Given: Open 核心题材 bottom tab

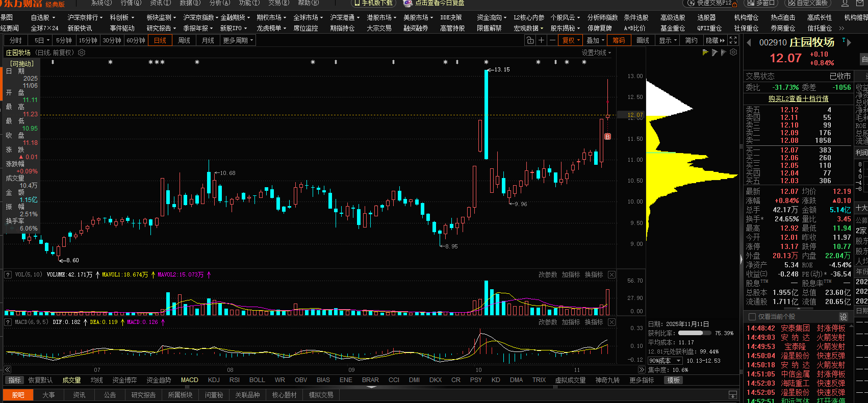Looking at the screenshot, I should [284, 395].
